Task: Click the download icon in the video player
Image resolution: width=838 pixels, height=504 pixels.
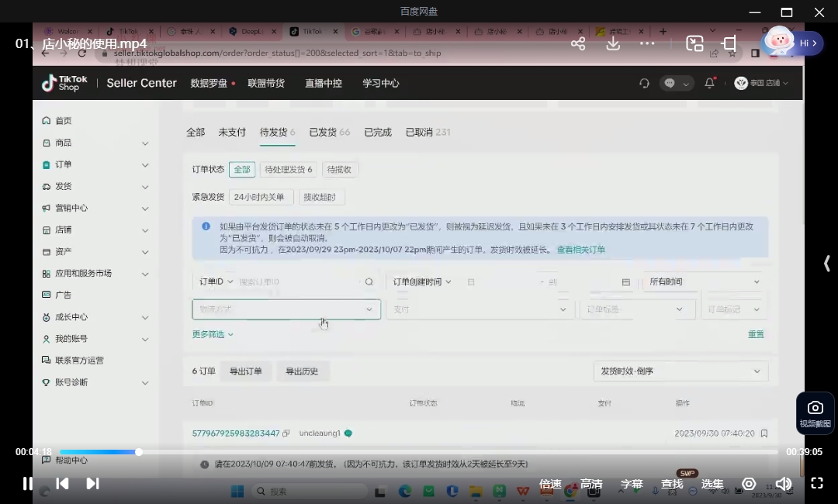Action: click(613, 43)
